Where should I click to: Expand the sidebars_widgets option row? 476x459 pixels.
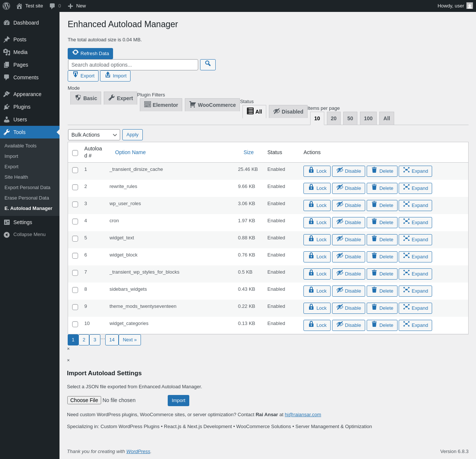click(415, 291)
